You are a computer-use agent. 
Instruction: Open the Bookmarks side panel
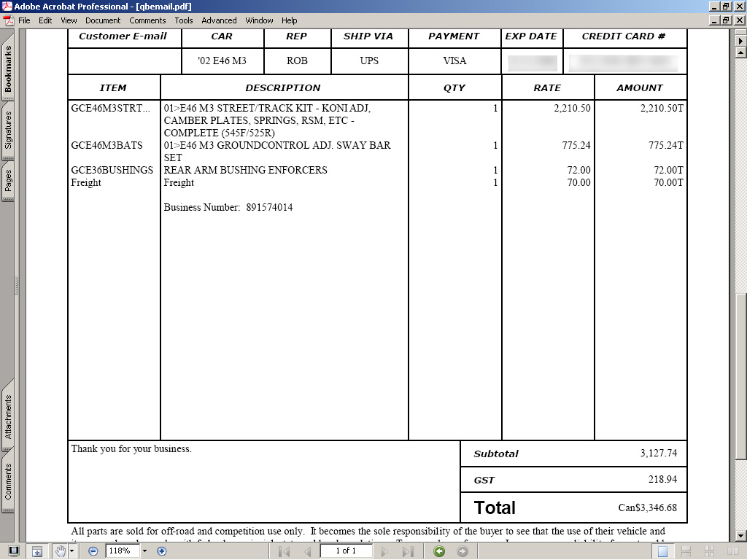pyautogui.click(x=8, y=70)
